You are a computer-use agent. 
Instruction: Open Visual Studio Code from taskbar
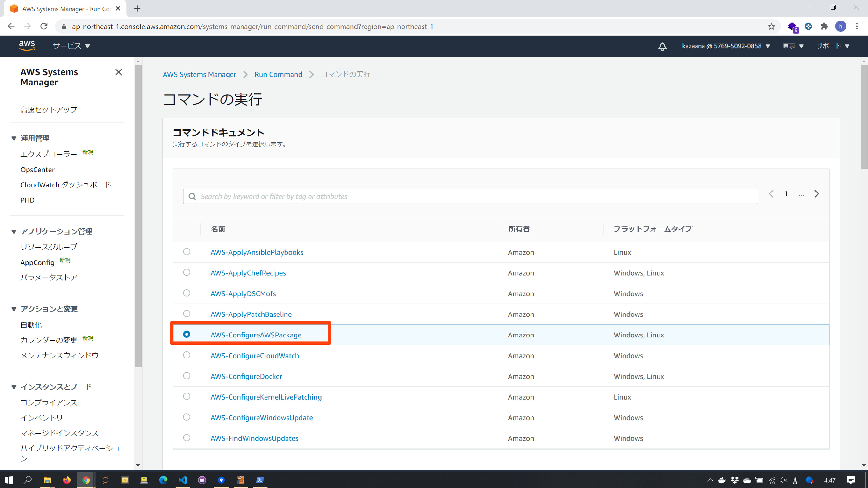pos(183,480)
